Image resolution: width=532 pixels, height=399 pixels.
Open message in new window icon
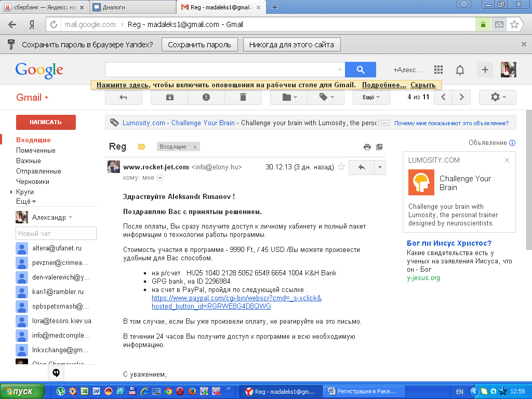(x=379, y=147)
